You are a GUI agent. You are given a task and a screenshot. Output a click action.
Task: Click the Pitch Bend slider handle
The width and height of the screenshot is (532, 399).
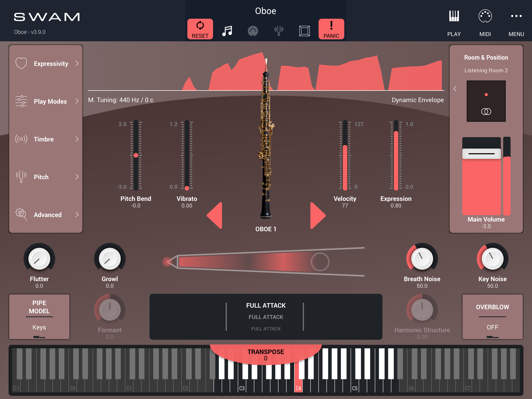coord(136,155)
